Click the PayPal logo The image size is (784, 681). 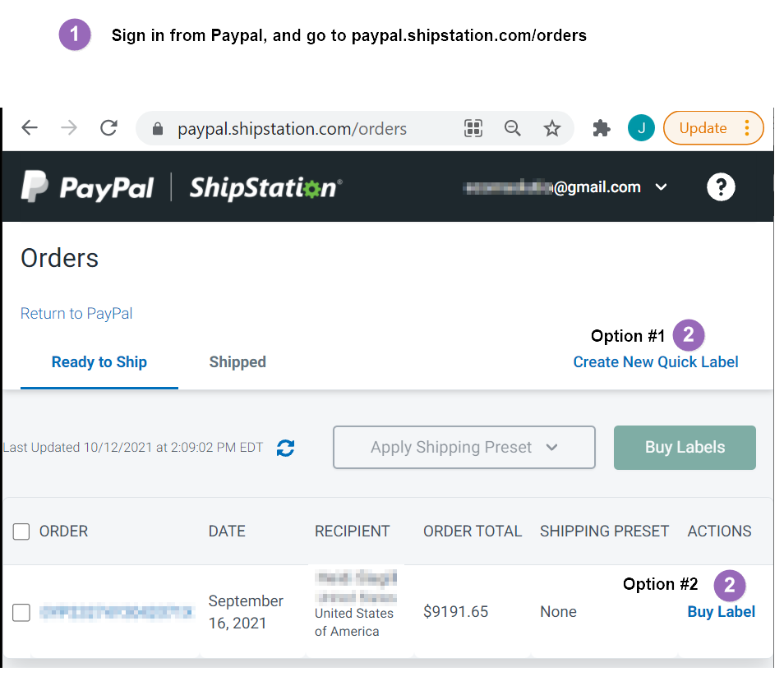tap(87, 187)
